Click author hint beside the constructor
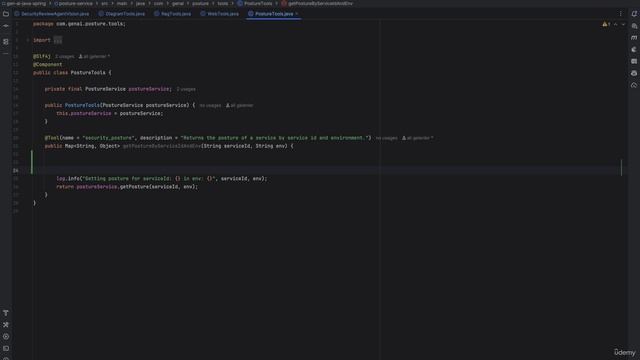Viewport: 640px width, 360px height. [240, 105]
